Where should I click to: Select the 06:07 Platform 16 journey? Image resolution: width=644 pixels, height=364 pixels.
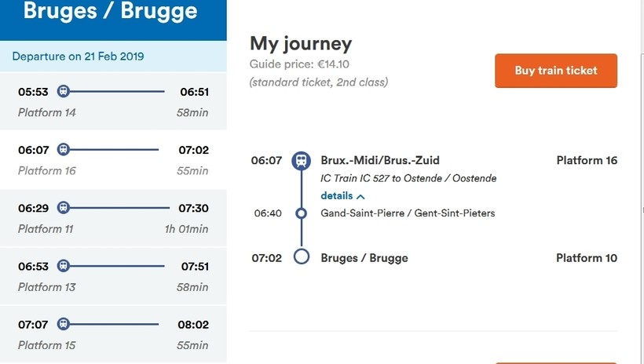[x=113, y=160]
